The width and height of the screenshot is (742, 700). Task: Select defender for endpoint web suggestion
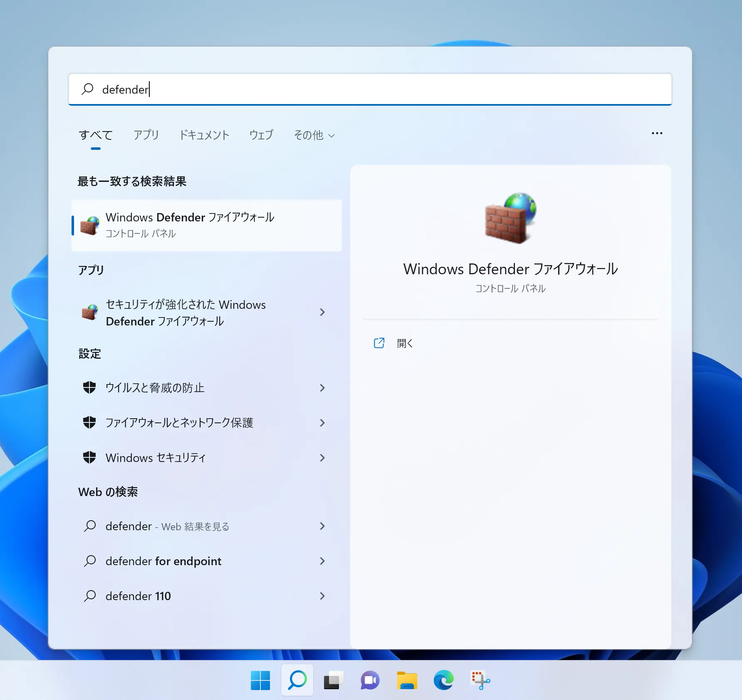coord(207,561)
